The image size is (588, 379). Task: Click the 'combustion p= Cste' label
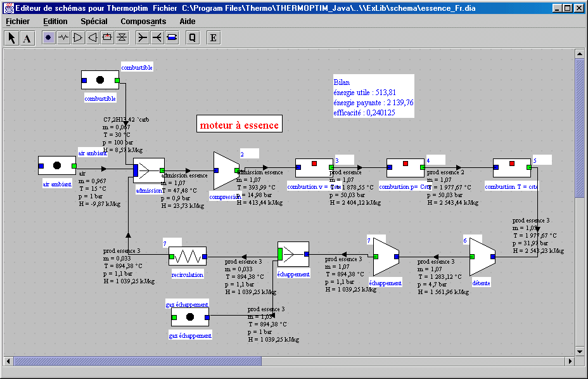405,187
